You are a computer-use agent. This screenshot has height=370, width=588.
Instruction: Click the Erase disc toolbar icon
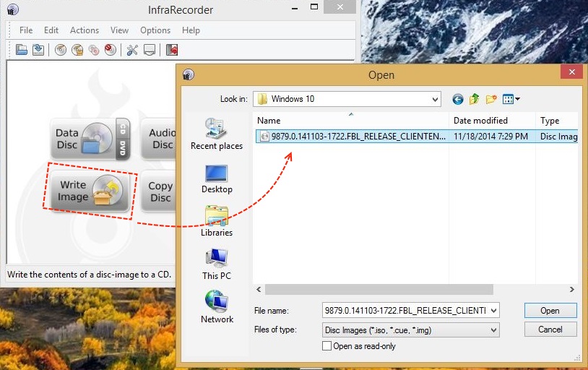point(111,50)
